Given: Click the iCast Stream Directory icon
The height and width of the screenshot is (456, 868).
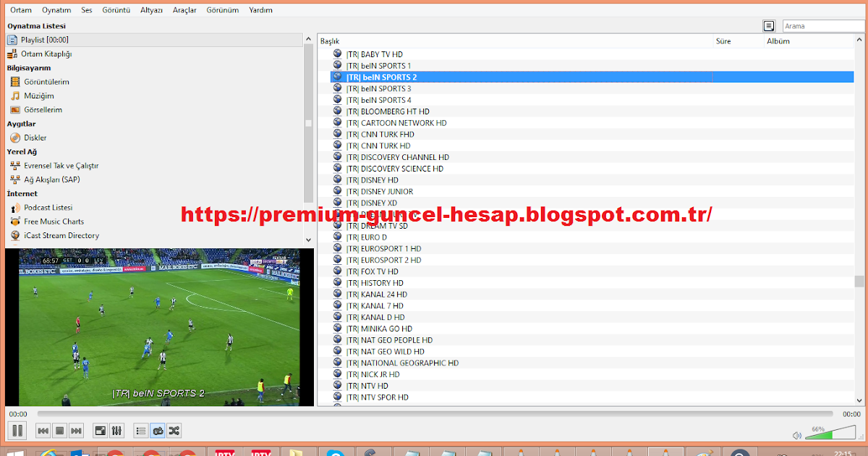Looking at the screenshot, I should tap(15, 235).
